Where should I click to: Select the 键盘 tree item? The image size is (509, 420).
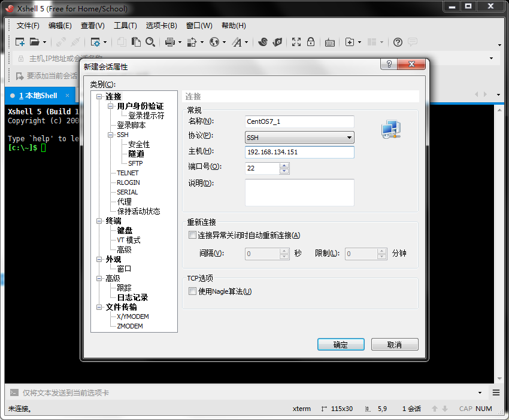[125, 230]
